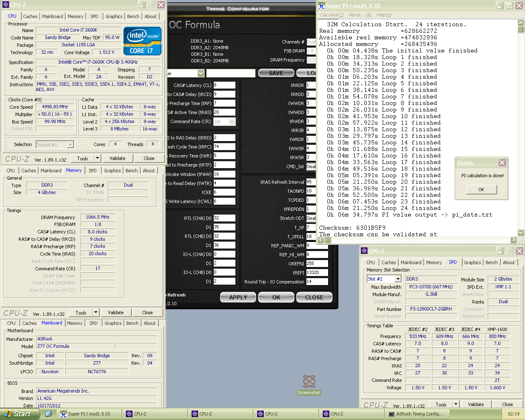Expand the Slot #2 memory slot dropdown
This screenshot has width=525, height=420.
(x=397, y=279)
